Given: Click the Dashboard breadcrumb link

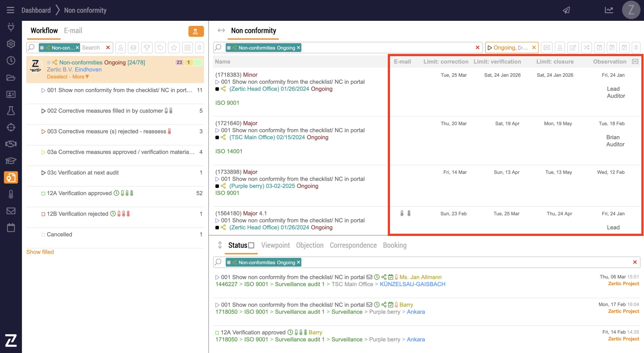Looking at the screenshot, I should (36, 10).
